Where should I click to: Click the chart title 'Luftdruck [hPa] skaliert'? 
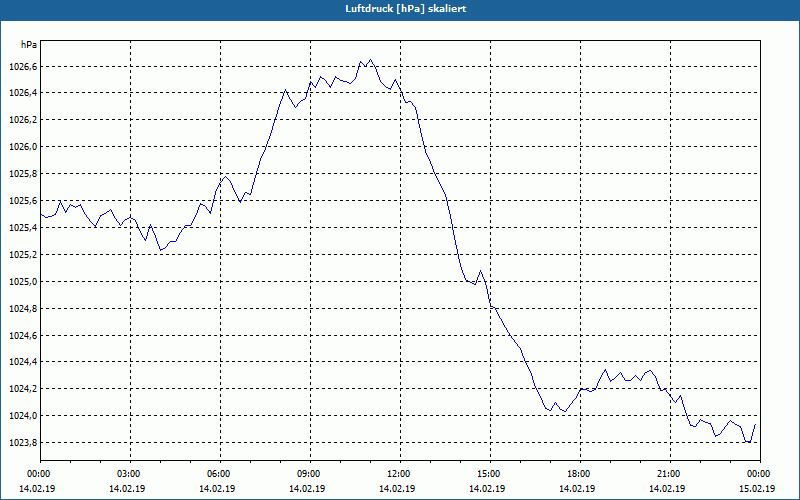pos(405,9)
